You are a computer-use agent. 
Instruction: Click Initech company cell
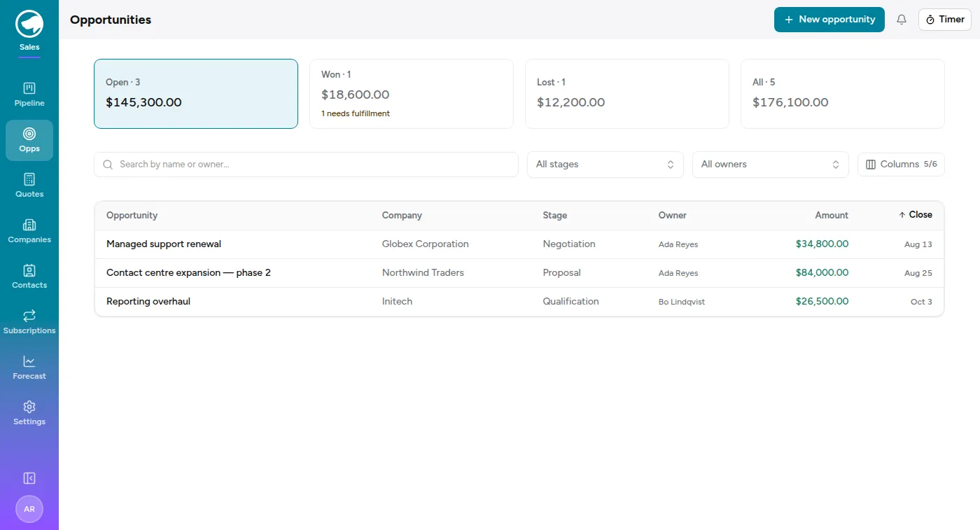click(x=397, y=302)
